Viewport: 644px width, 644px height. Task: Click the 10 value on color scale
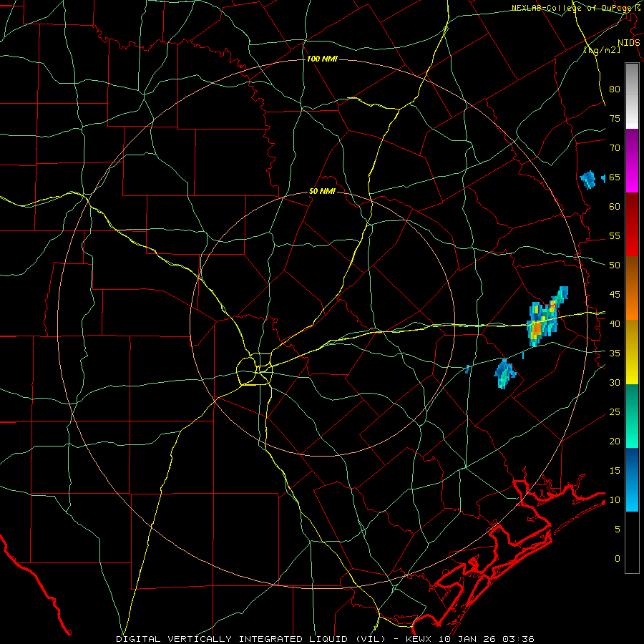[x=615, y=500]
